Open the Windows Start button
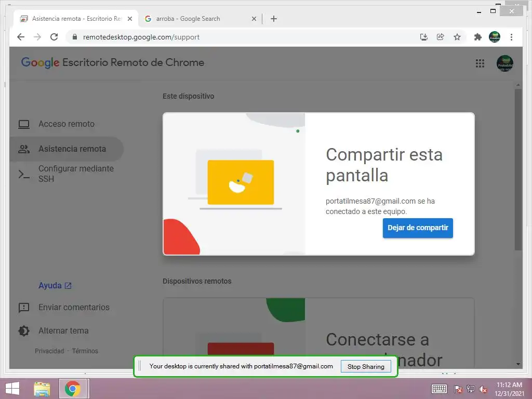This screenshot has height=399, width=532. pos(12,389)
